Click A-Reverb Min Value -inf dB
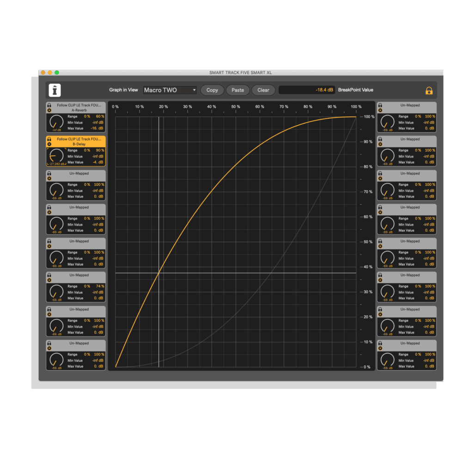 point(98,122)
